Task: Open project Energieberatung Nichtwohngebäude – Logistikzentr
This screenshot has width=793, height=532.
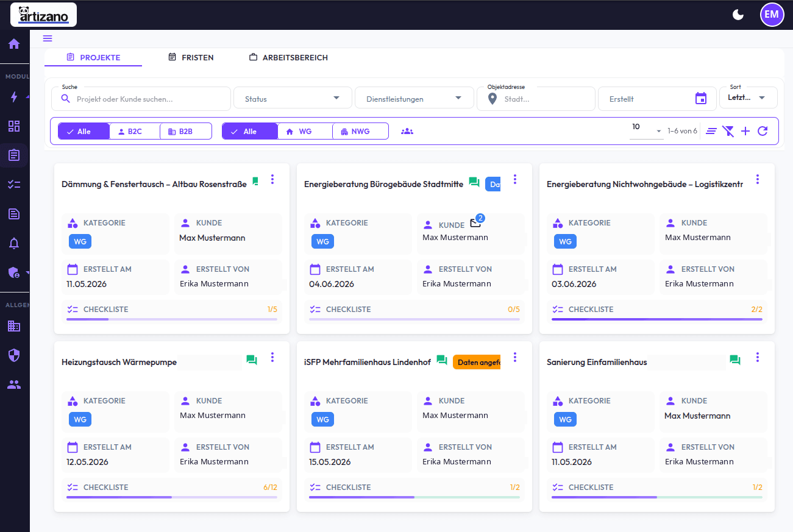Action: click(x=645, y=184)
